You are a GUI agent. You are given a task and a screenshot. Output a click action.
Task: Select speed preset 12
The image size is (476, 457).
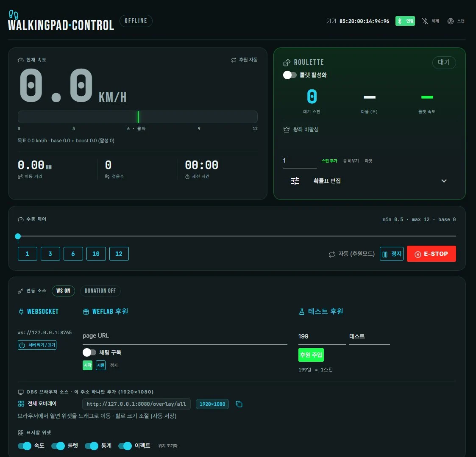119,254
